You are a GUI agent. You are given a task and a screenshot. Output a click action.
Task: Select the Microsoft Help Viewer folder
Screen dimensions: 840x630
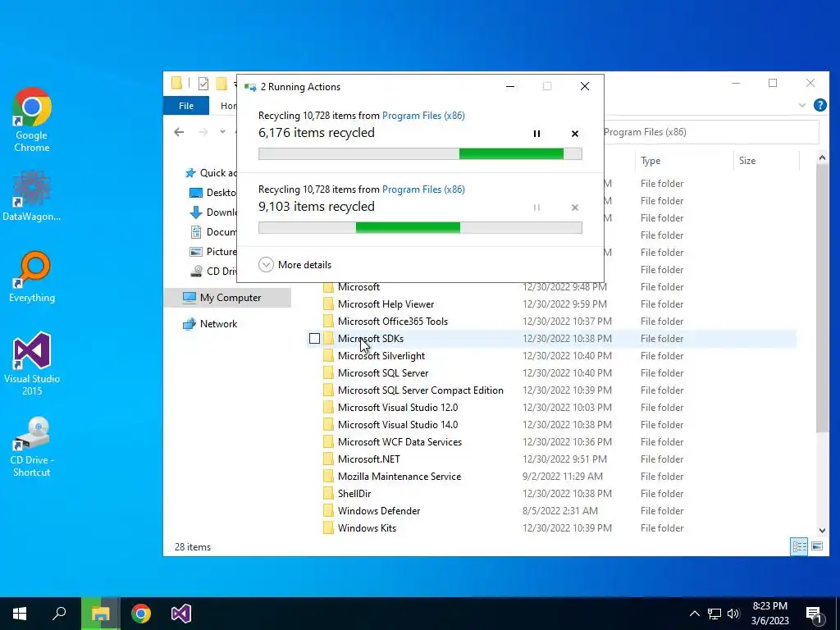(386, 304)
